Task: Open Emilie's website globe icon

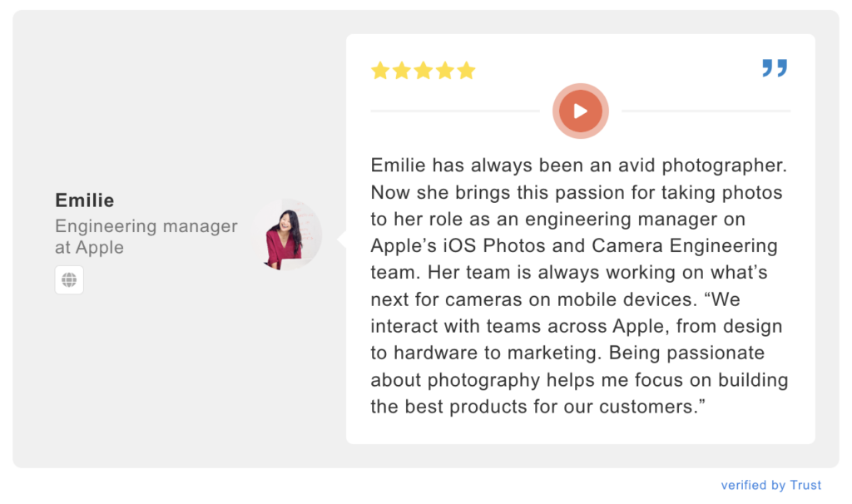Action: [x=69, y=279]
